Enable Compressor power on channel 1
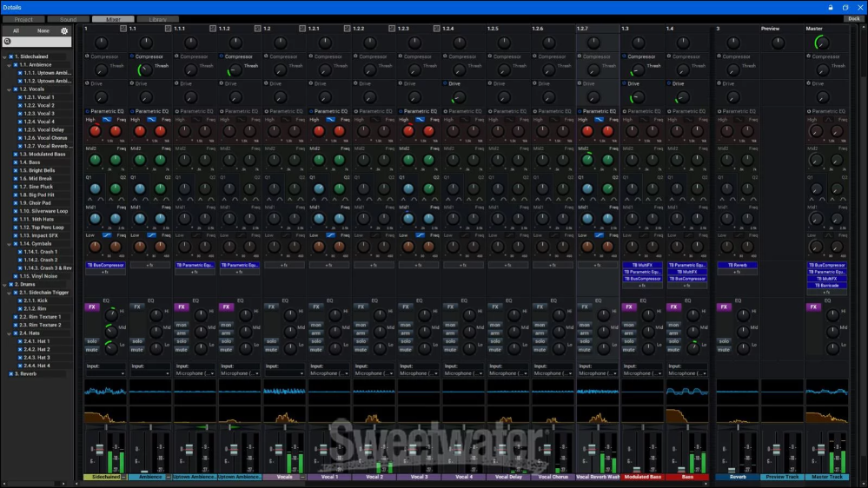 pos(87,56)
